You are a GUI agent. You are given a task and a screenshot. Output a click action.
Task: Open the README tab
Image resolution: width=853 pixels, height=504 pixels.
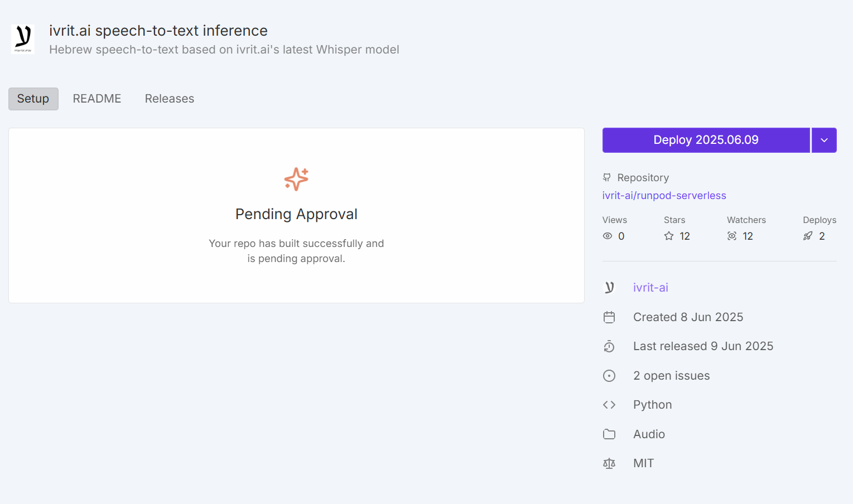tap(97, 99)
